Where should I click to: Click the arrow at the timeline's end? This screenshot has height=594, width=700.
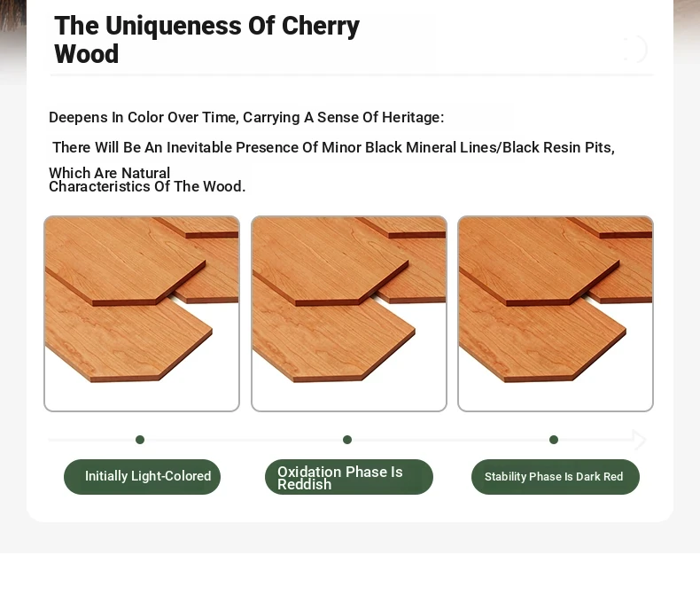pos(639,440)
